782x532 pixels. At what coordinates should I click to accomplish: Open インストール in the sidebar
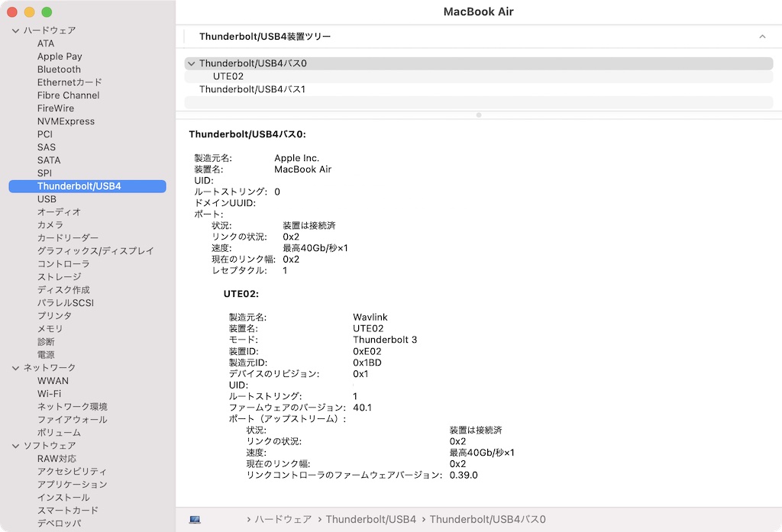pyautogui.click(x=63, y=497)
